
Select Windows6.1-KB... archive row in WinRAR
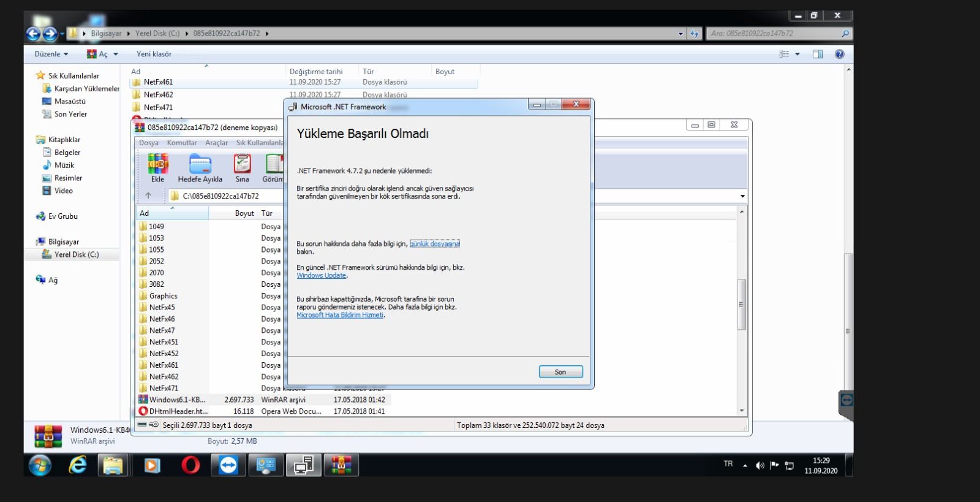point(264,400)
